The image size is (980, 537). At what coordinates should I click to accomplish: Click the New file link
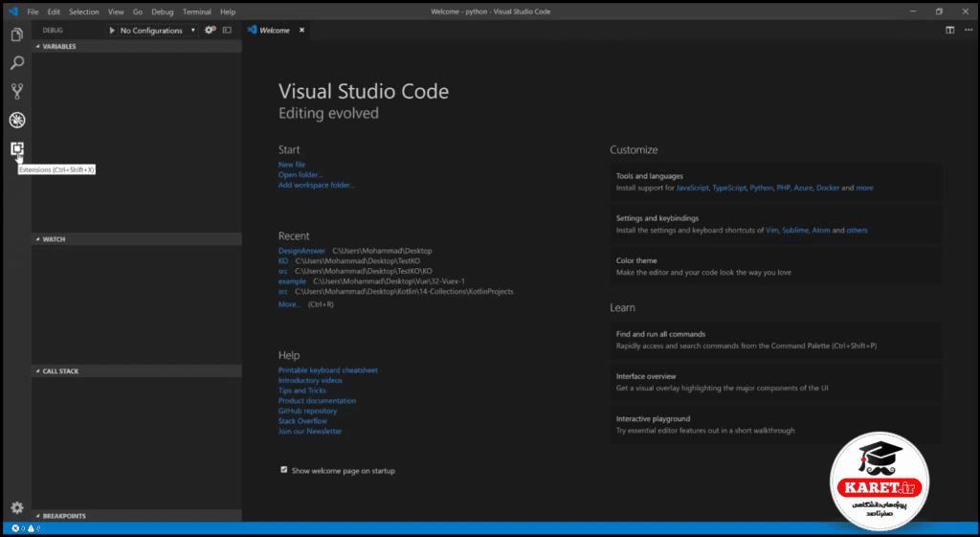pyautogui.click(x=292, y=165)
